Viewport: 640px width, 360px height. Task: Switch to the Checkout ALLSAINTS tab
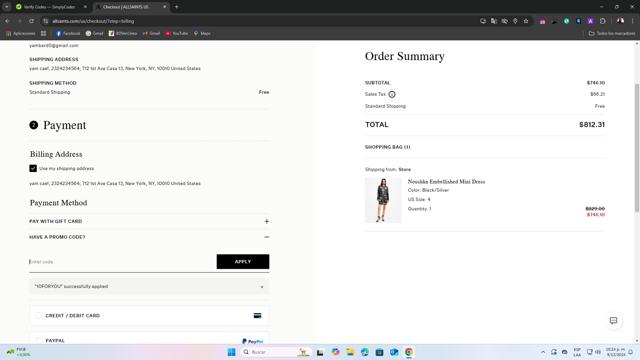coord(127,7)
